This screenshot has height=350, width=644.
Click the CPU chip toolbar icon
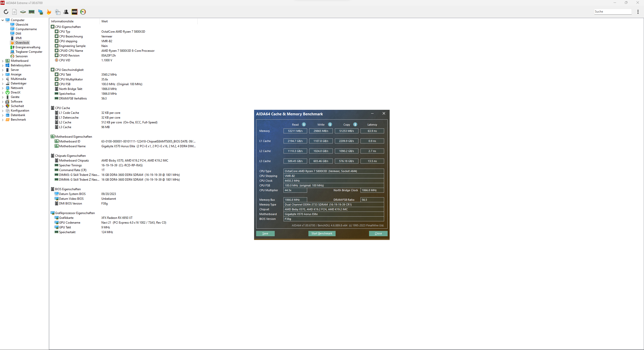coord(23,12)
